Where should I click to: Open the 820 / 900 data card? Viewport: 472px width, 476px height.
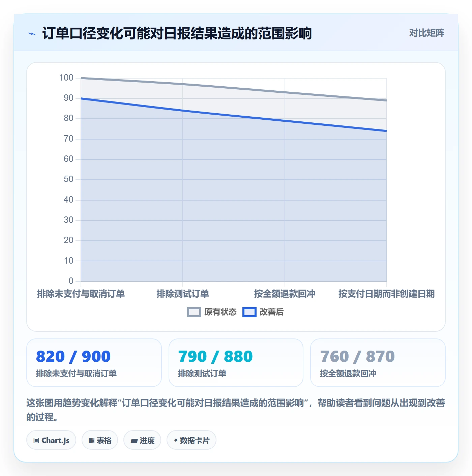pyautogui.click(x=94, y=363)
